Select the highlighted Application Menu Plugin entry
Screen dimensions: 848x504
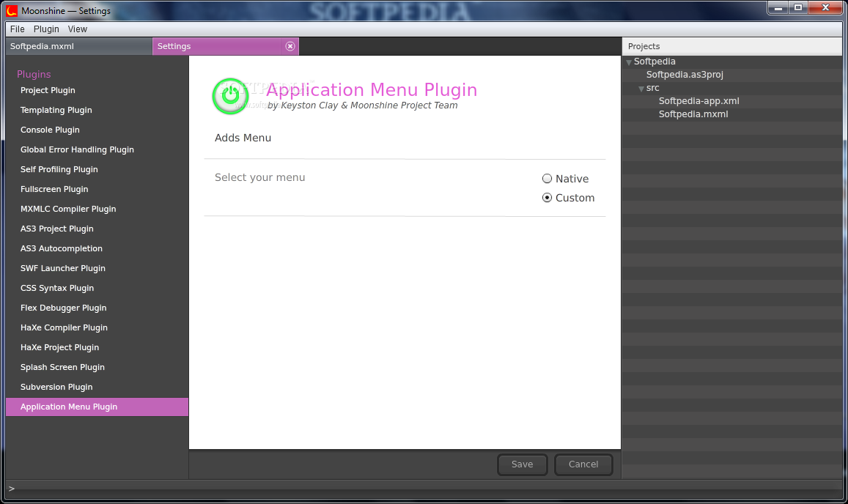click(x=97, y=407)
